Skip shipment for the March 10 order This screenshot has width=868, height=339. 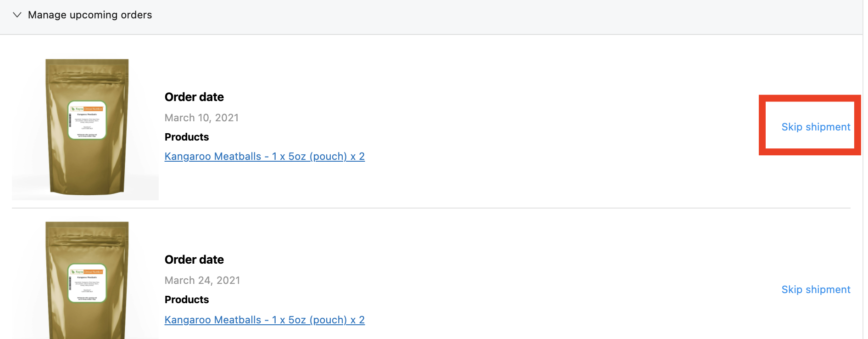[x=816, y=127]
